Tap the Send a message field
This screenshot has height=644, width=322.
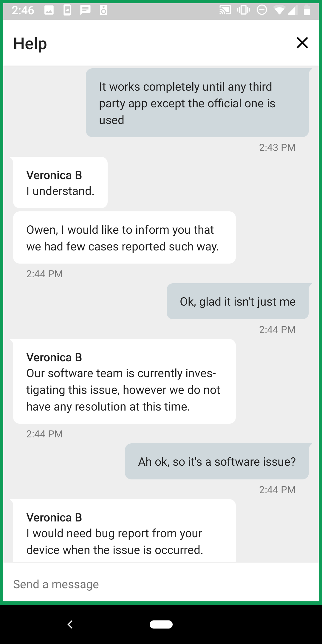pos(161,584)
